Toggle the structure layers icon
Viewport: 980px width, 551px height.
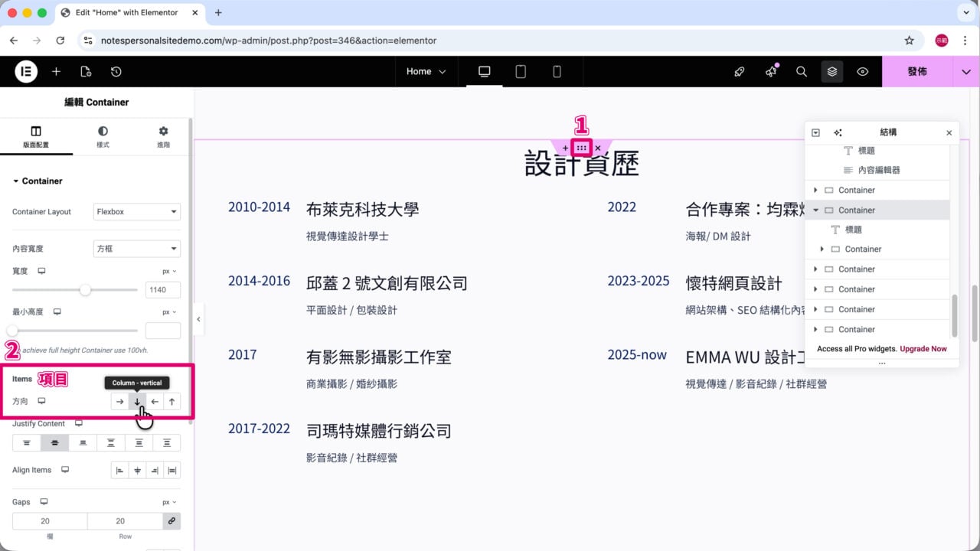tap(832, 71)
